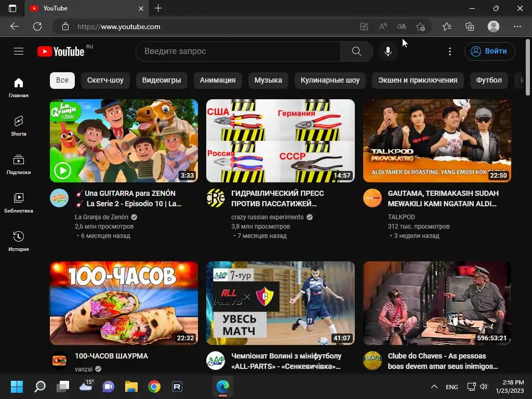Select the Анимация filter chip
The width and height of the screenshot is (532, 399).
218,81
